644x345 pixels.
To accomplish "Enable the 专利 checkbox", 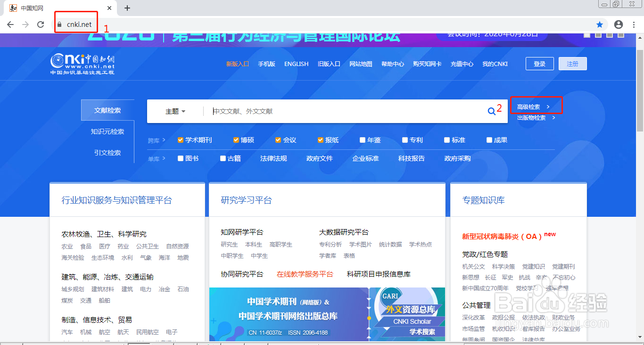I will [x=405, y=140].
